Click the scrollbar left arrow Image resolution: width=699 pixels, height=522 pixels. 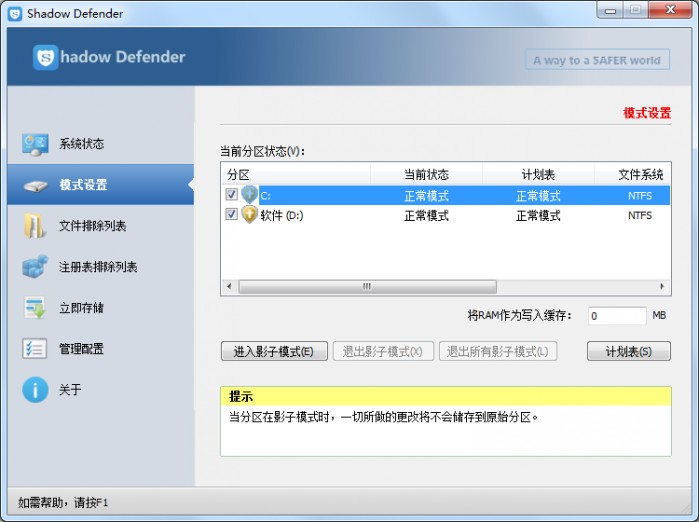point(229,286)
